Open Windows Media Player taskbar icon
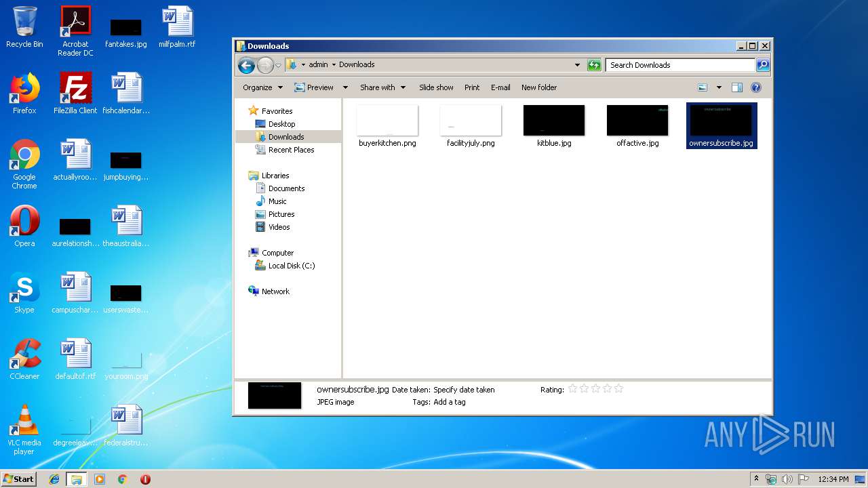 100,479
